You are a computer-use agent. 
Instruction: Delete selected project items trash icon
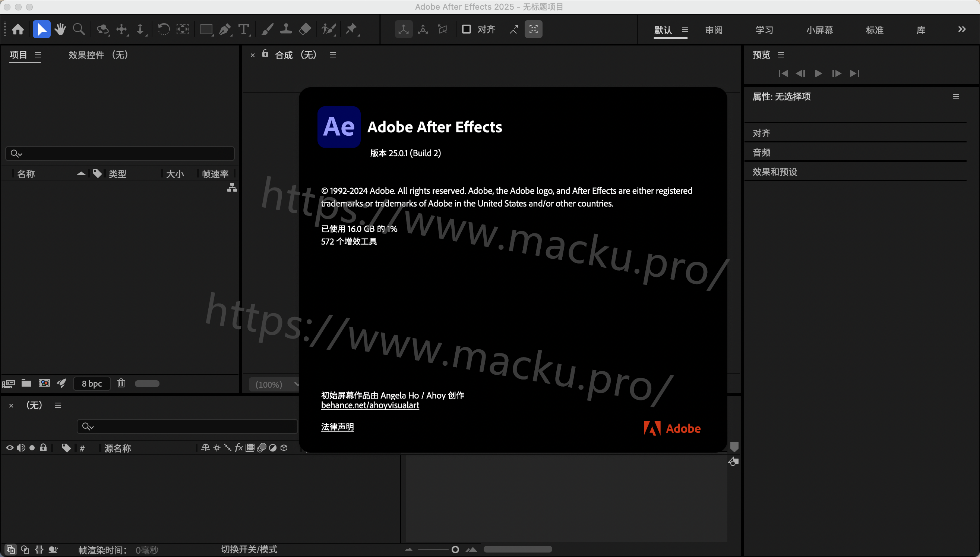(121, 383)
